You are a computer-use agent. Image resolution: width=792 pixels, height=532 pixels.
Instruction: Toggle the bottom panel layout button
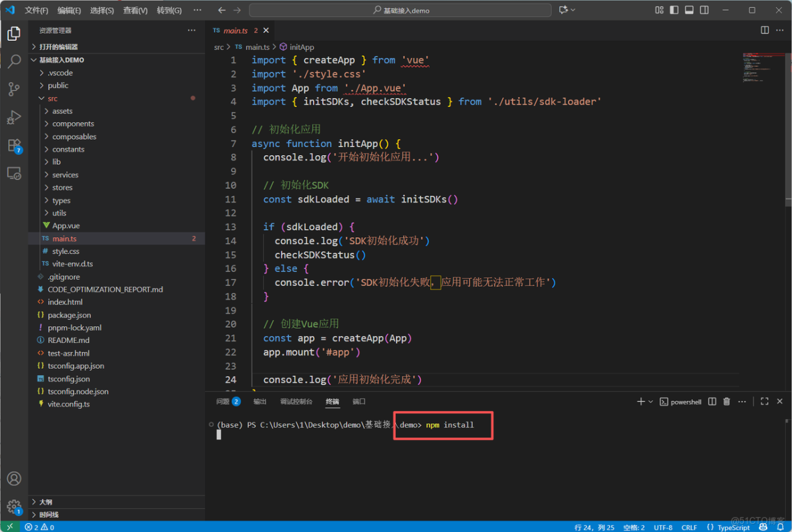(x=689, y=10)
